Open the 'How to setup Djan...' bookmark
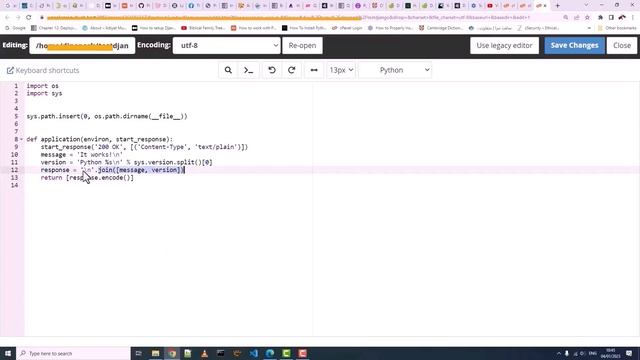640x360 pixels. [153, 28]
